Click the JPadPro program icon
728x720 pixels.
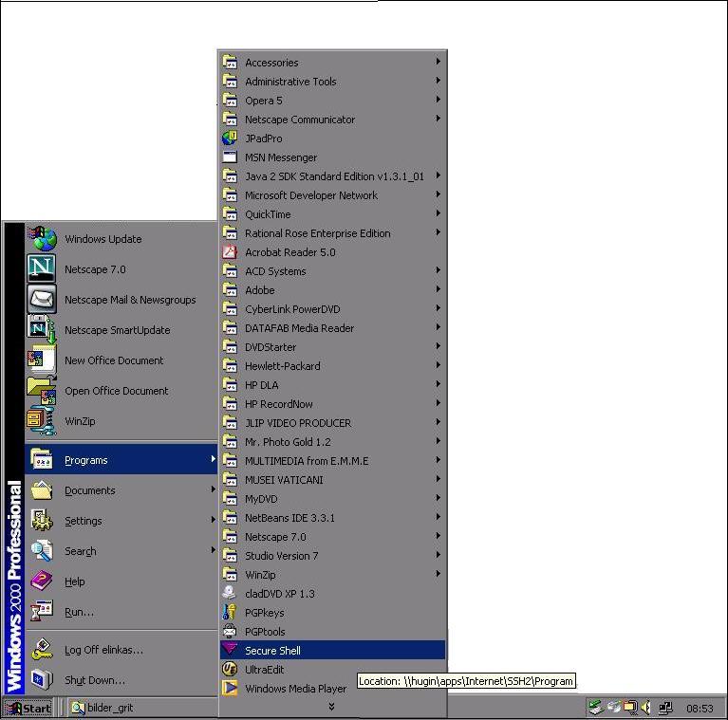pos(230,138)
